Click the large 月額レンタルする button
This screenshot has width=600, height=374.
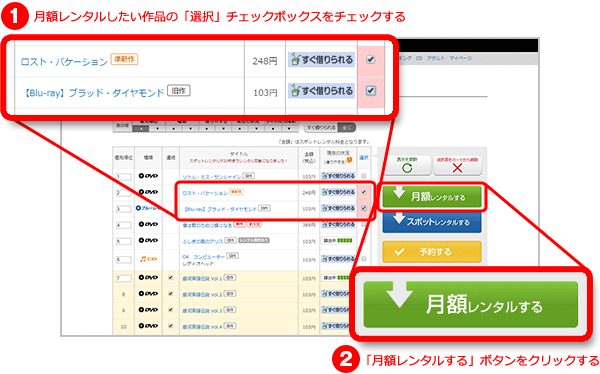click(x=470, y=304)
